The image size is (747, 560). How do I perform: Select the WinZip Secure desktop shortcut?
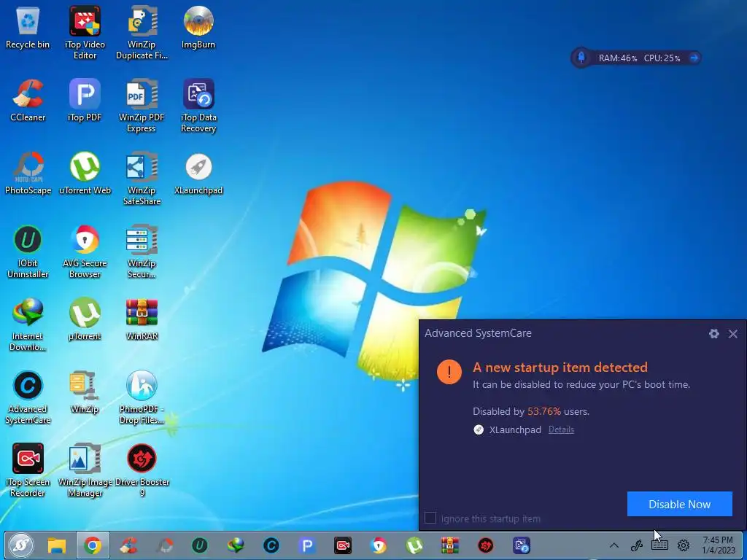coord(142,252)
